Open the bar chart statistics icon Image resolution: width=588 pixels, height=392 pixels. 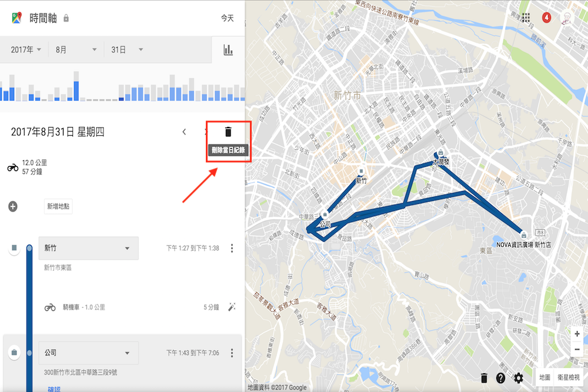tap(229, 49)
